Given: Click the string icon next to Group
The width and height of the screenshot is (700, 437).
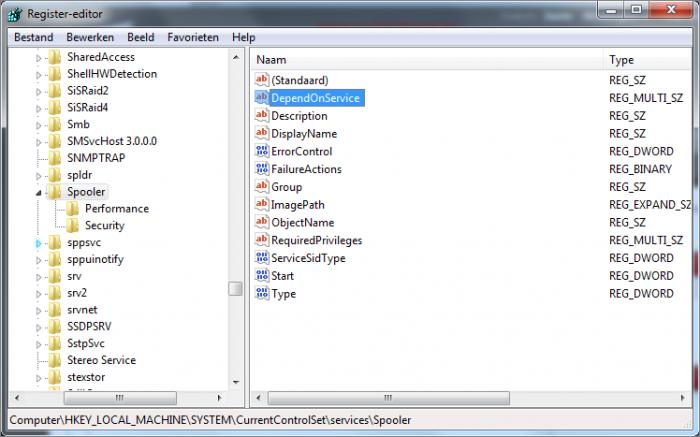Looking at the screenshot, I should (262, 186).
